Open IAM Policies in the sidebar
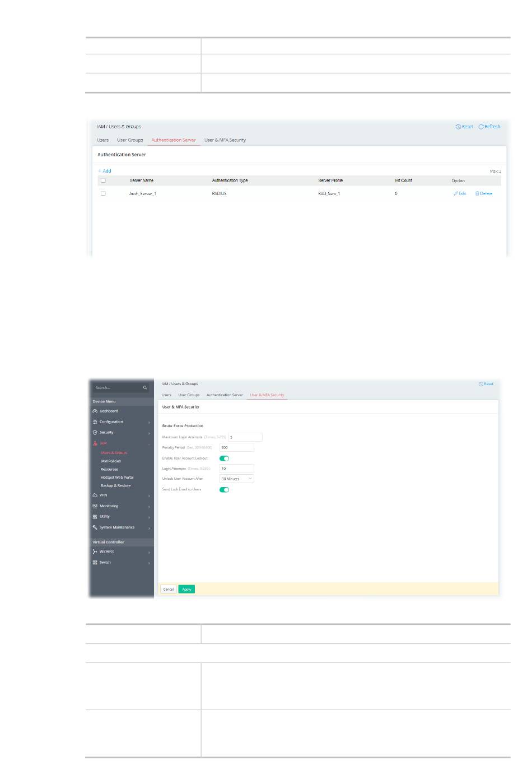This screenshot has height=783, width=532. pyautogui.click(x=111, y=461)
